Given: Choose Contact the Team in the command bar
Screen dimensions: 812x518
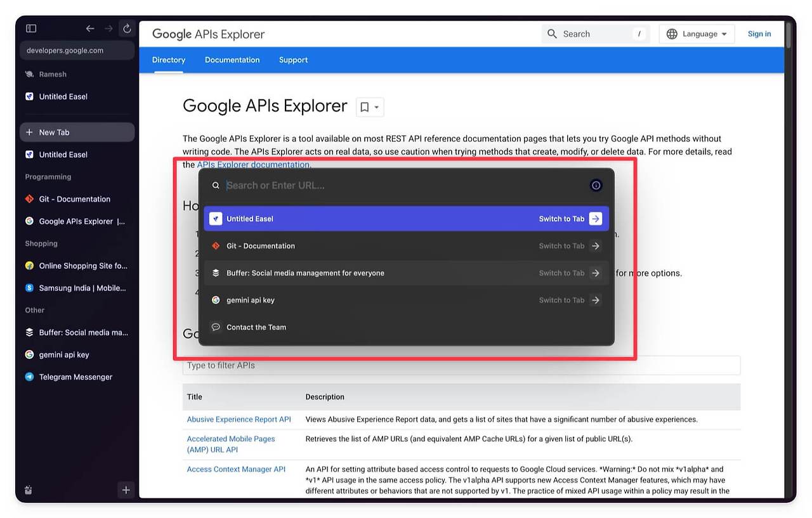Looking at the screenshot, I should click(x=406, y=328).
